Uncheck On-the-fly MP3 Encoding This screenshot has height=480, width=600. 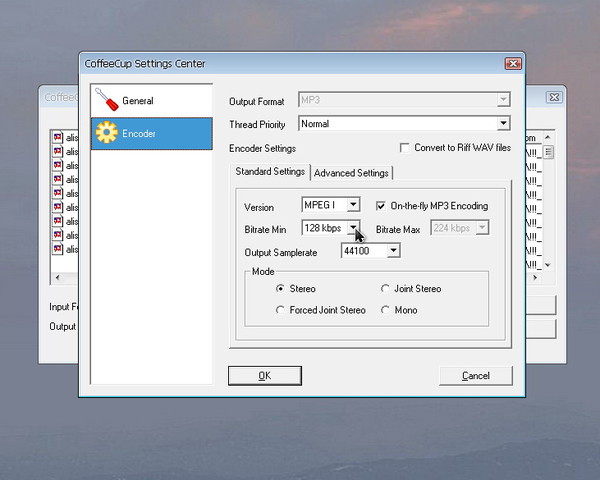tap(380, 206)
